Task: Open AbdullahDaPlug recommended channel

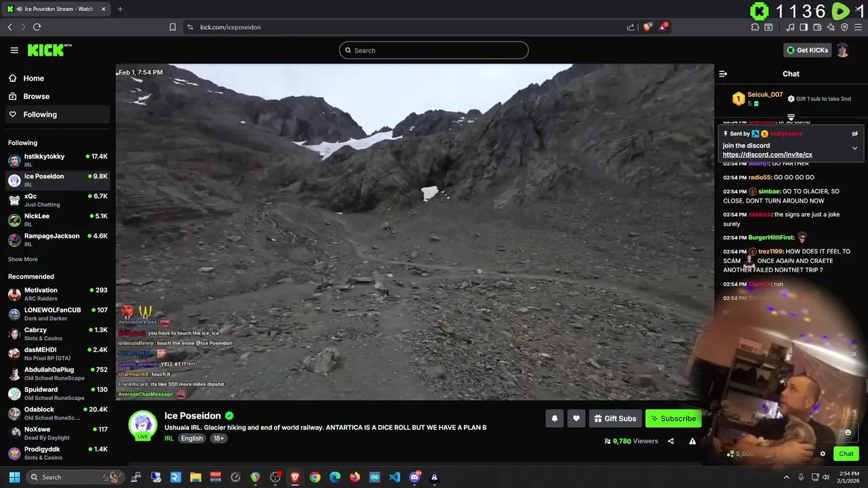Action: pos(57,373)
